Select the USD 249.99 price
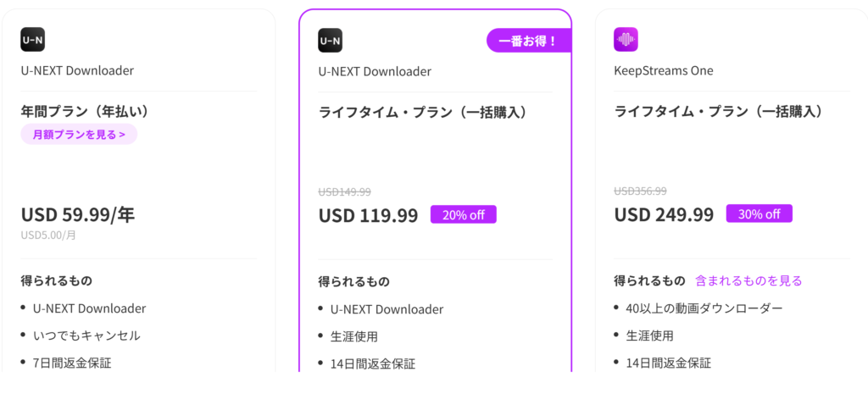Viewport: 868px width, 394px height. point(664,214)
